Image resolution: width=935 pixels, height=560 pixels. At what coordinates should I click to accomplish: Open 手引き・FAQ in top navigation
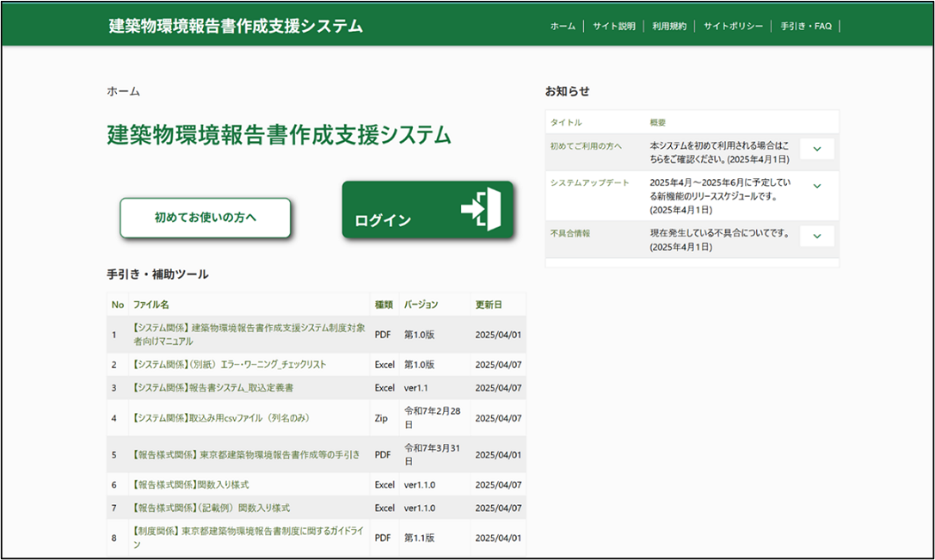point(806,26)
